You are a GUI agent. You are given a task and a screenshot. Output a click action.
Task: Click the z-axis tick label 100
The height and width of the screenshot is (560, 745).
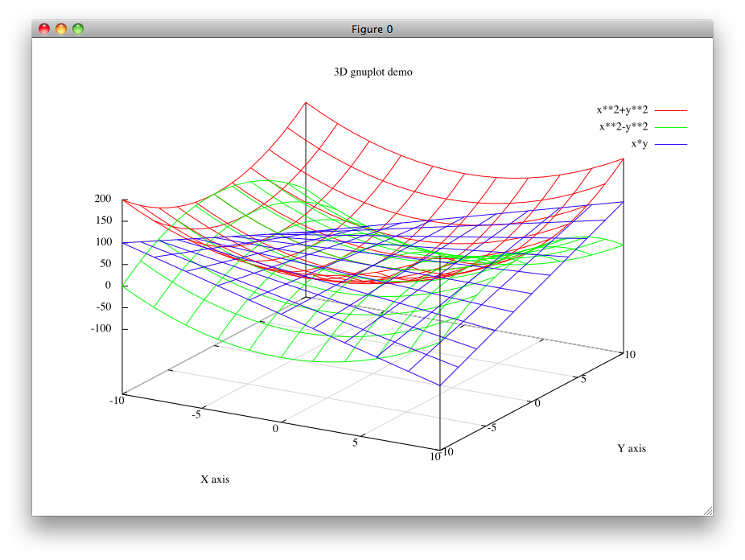[x=104, y=241]
